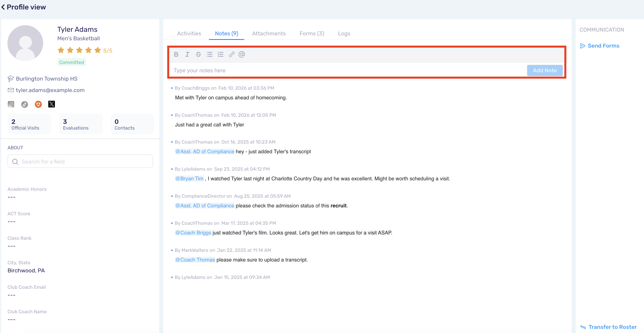Screen dimensions: 644x333
Task: Click the 'Search for a field' box
Action: tap(80, 161)
